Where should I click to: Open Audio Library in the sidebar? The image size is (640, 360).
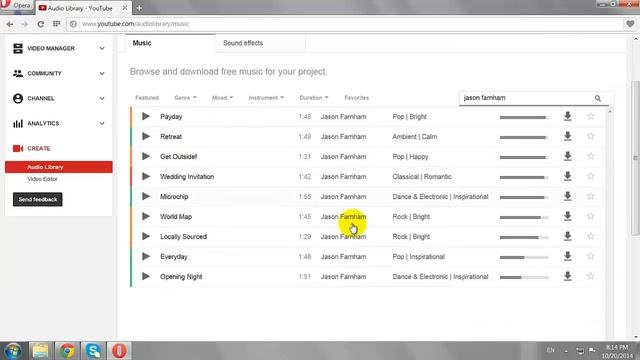tap(59, 167)
